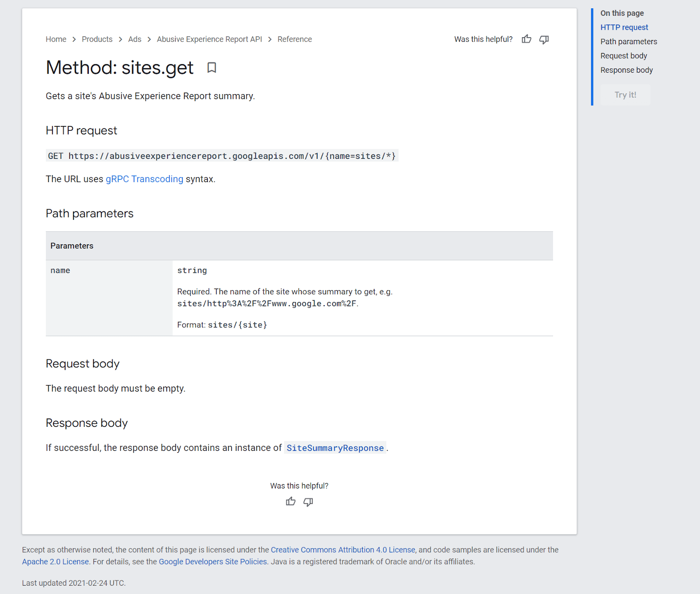
Task: Click the thumbs up under bottom 'Was this helpful?'
Action: click(x=290, y=501)
